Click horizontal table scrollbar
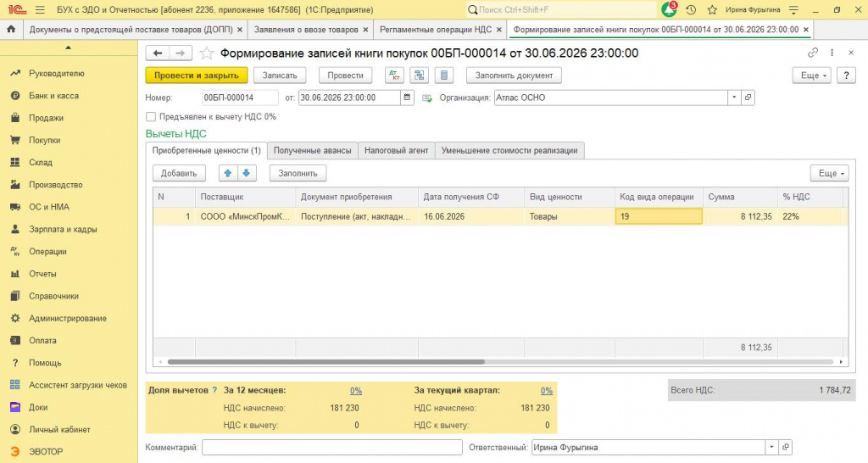868x463 pixels. [x=326, y=361]
